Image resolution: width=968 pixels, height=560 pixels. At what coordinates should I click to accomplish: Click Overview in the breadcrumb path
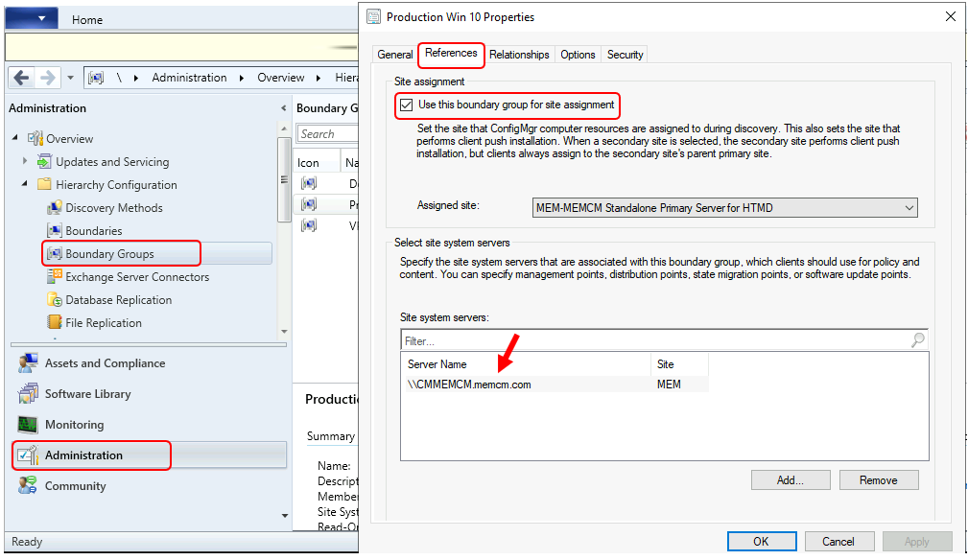tap(281, 78)
